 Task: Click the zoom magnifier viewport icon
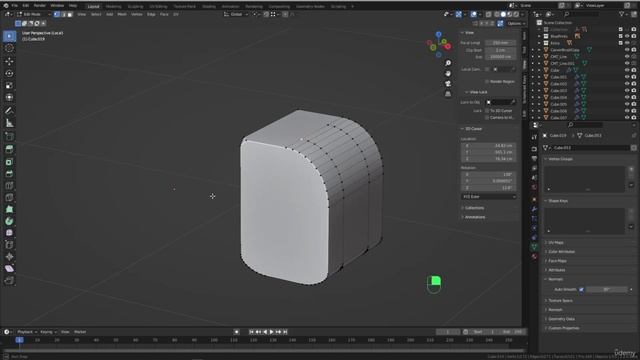(448, 63)
